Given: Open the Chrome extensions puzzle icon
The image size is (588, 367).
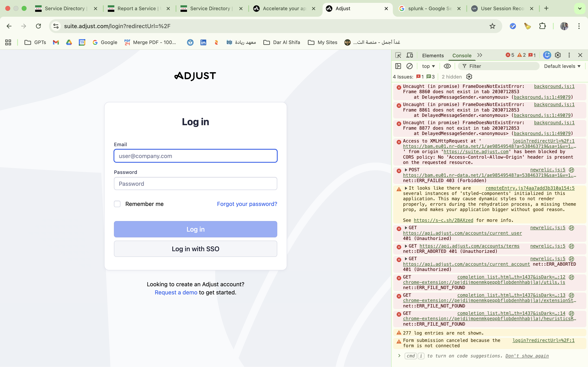Looking at the screenshot, I should pyautogui.click(x=542, y=26).
